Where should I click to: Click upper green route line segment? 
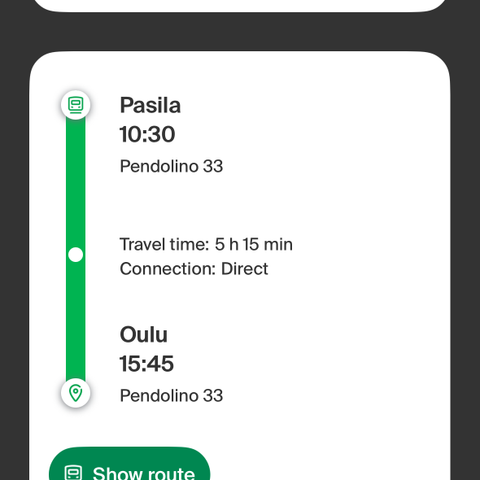click(x=76, y=183)
